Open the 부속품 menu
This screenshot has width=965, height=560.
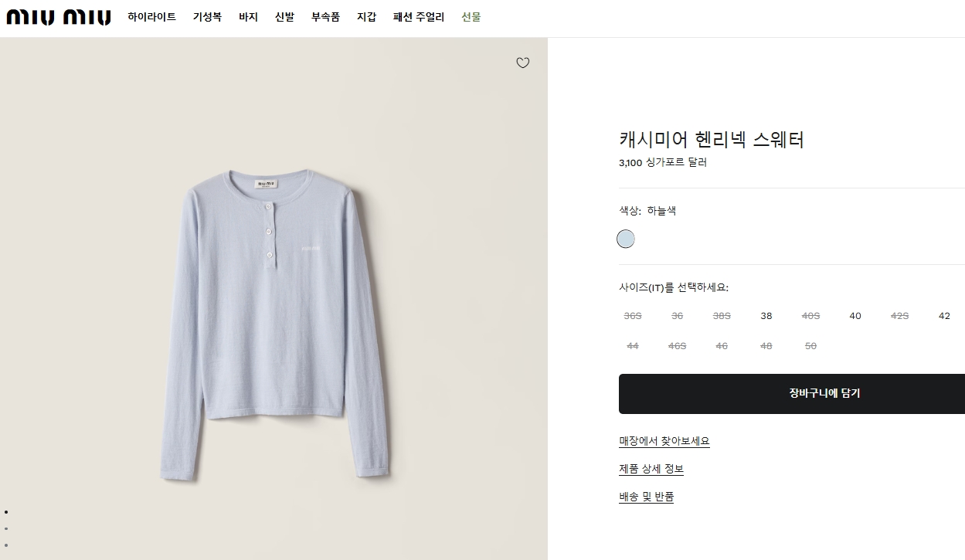coord(325,17)
